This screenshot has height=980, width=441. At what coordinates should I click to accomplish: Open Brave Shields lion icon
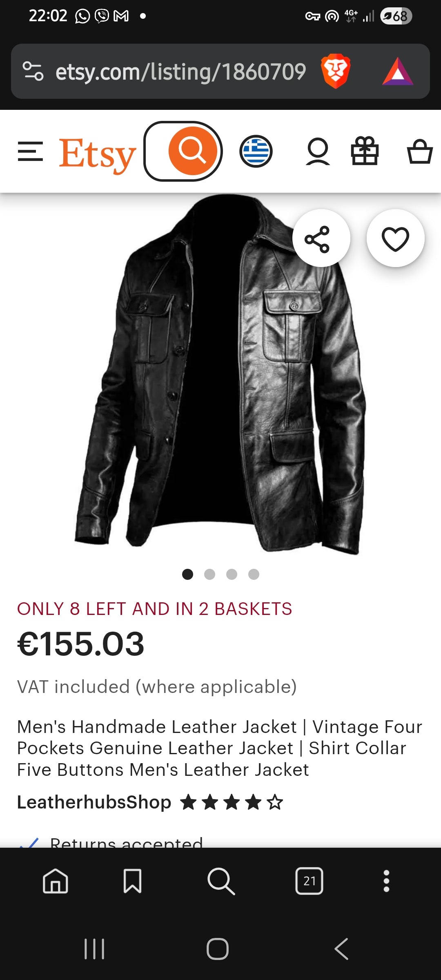pyautogui.click(x=335, y=71)
